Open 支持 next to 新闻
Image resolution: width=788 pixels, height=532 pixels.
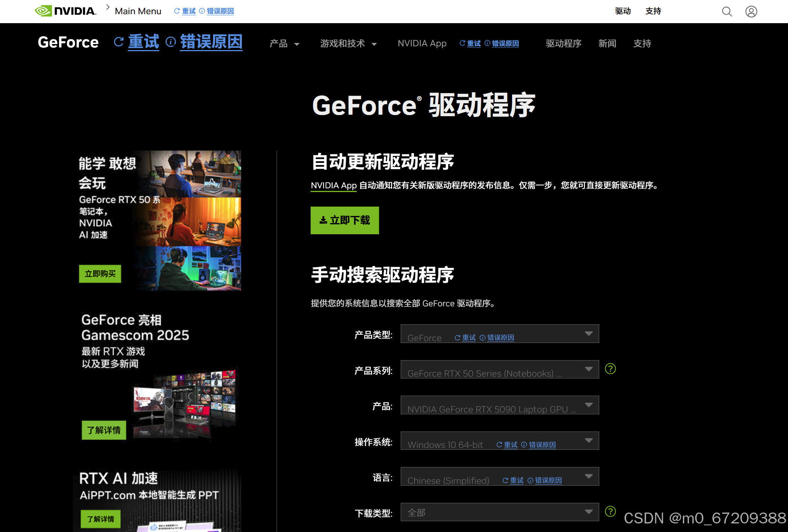coord(642,44)
